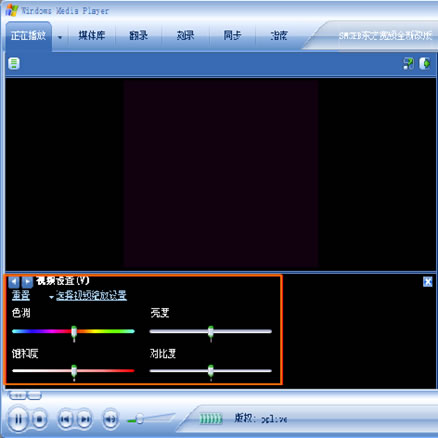438x438 pixels.
Task: Go to previous enhancement panel arrow
Action: click(14, 282)
